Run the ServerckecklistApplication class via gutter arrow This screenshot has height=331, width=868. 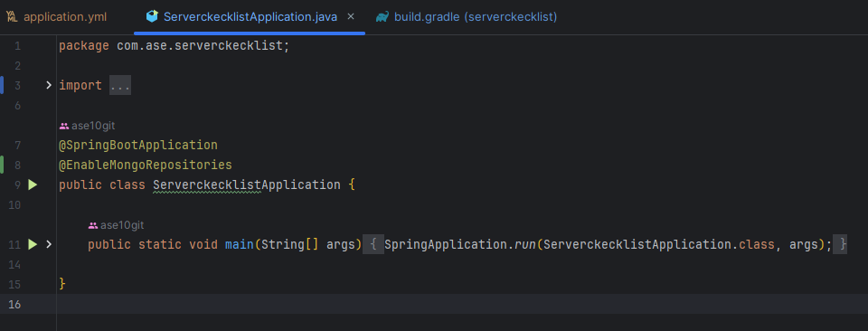point(33,184)
